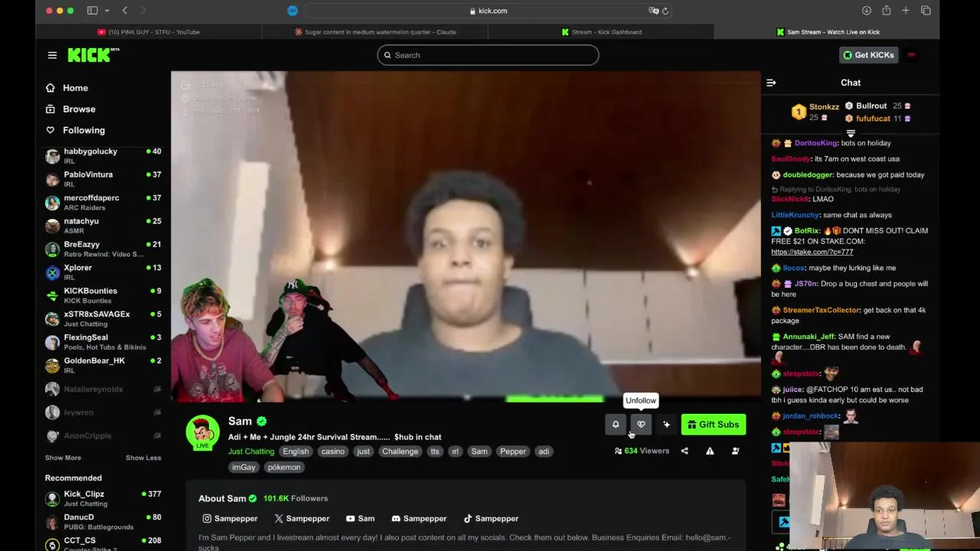Switch to the Claude watermelon tab
This screenshot has width=980, height=551.
coord(375,32)
